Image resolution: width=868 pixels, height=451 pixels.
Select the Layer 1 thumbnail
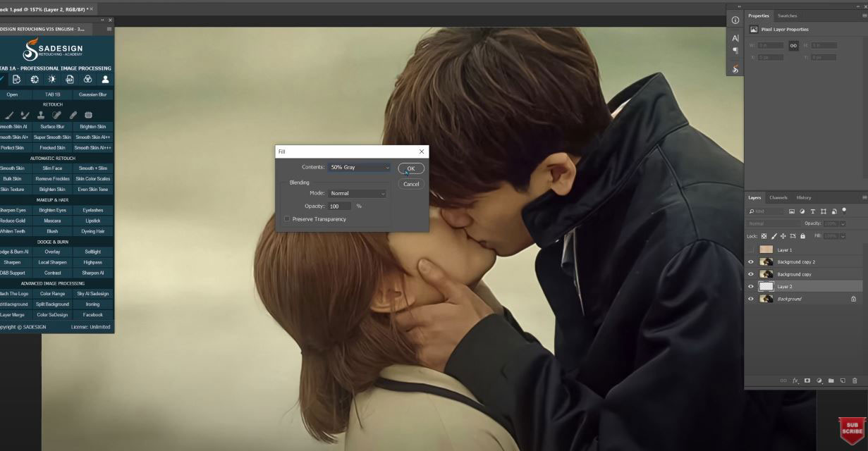click(766, 249)
